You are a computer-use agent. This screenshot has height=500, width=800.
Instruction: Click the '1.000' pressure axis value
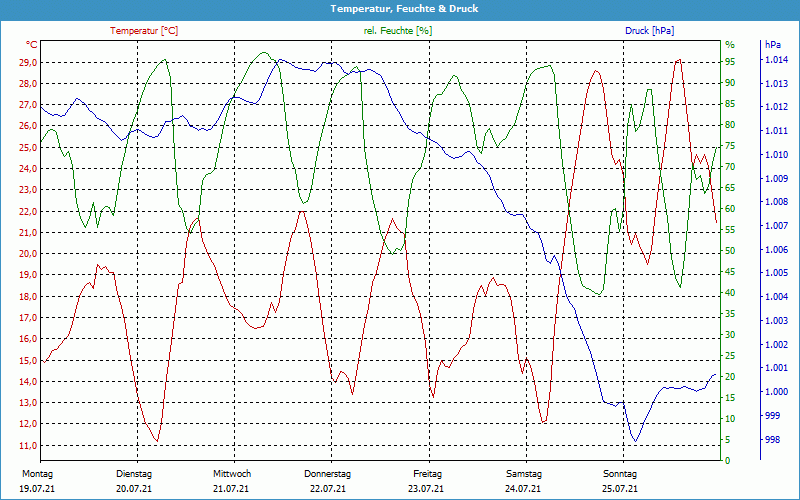pyautogui.click(x=776, y=392)
